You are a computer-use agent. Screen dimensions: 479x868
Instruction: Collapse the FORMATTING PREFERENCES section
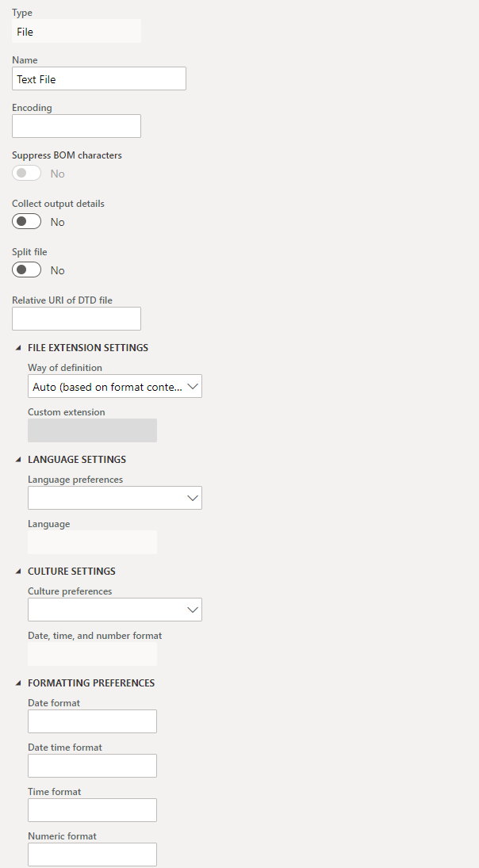(17, 683)
